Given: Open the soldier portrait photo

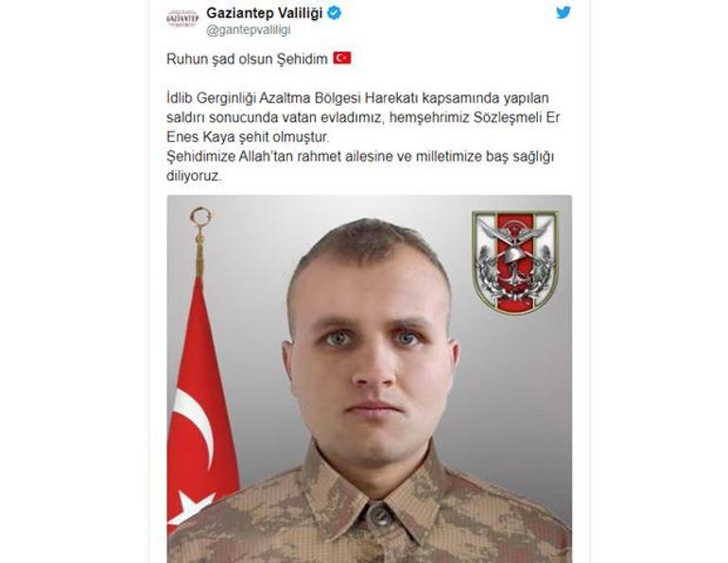Looking at the screenshot, I should (x=369, y=379).
